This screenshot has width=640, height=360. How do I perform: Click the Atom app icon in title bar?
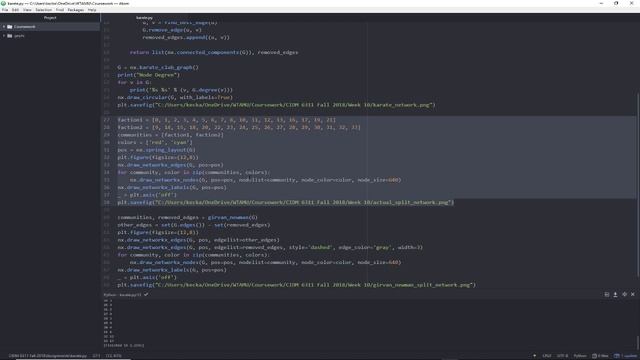[3, 3]
